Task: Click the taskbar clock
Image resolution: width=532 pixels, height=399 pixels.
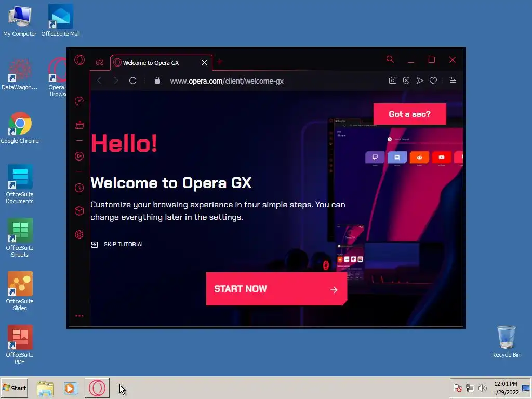Action: (506, 388)
